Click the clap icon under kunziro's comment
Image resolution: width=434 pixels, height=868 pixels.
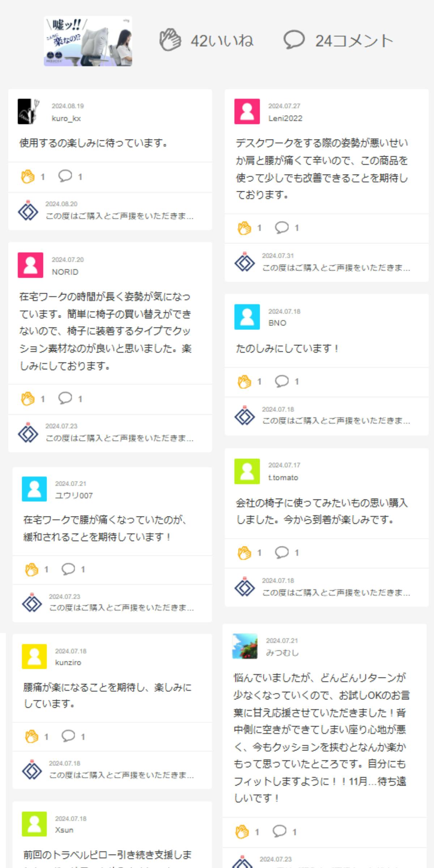(x=32, y=737)
